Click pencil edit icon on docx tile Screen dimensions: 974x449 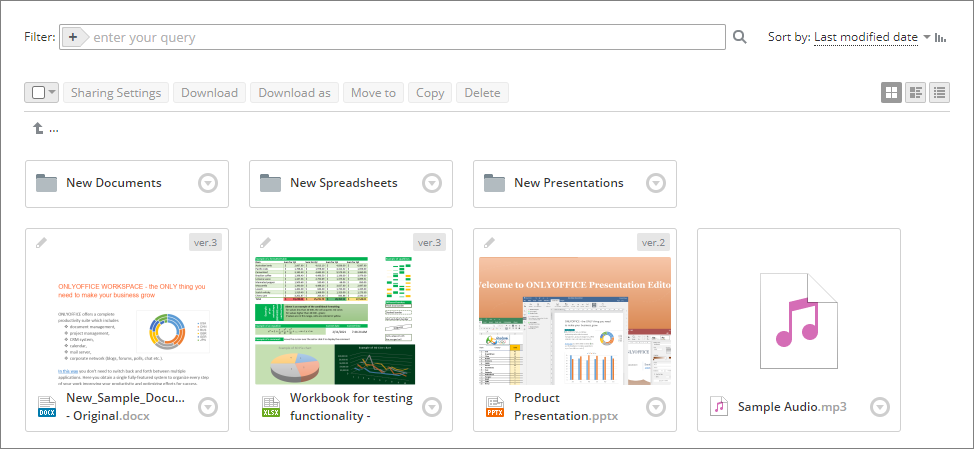41,243
